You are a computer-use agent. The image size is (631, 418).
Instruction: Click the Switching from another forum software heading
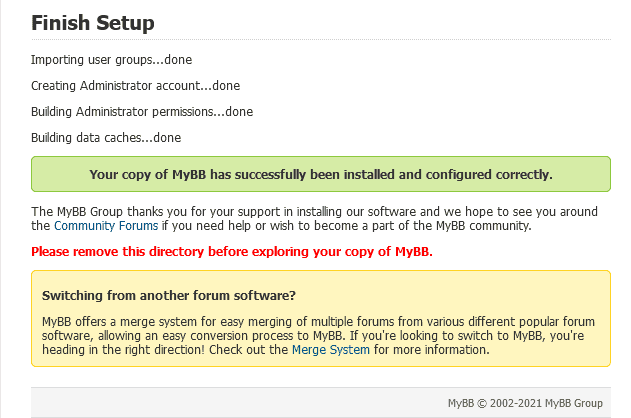(x=169, y=296)
